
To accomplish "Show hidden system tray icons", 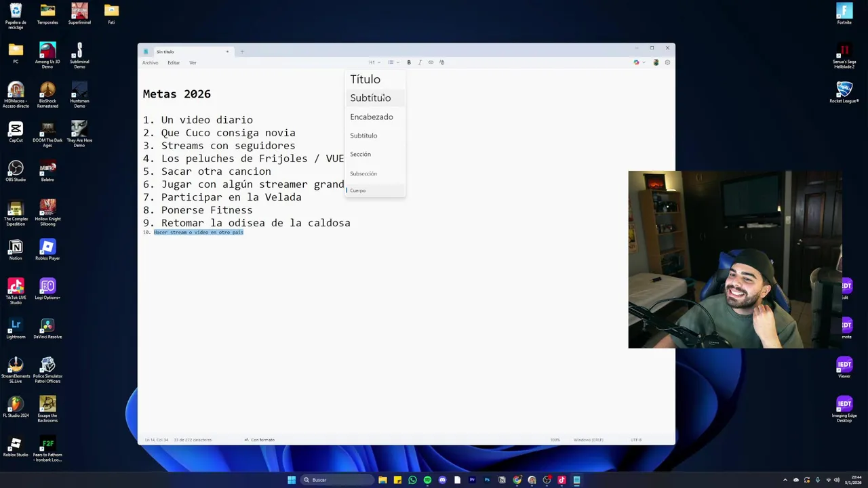I will pos(785,480).
